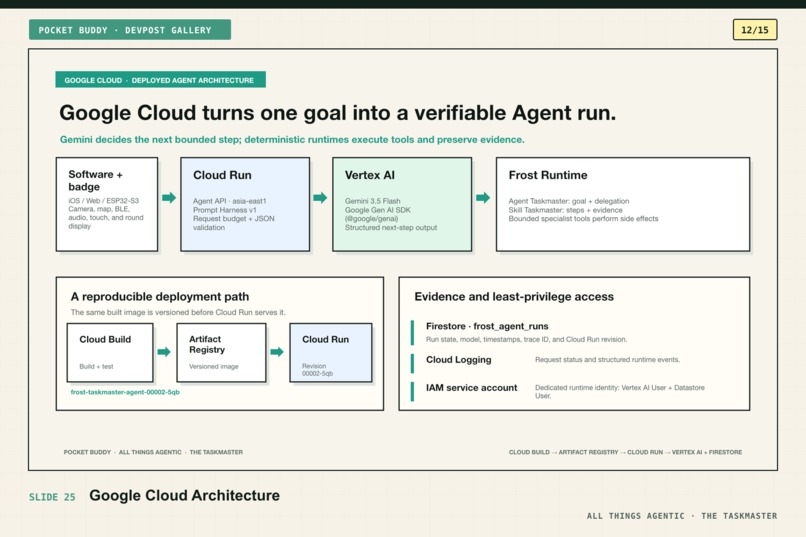Click the green bar marker beside Firestore entry

pyautogui.click(x=412, y=332)
